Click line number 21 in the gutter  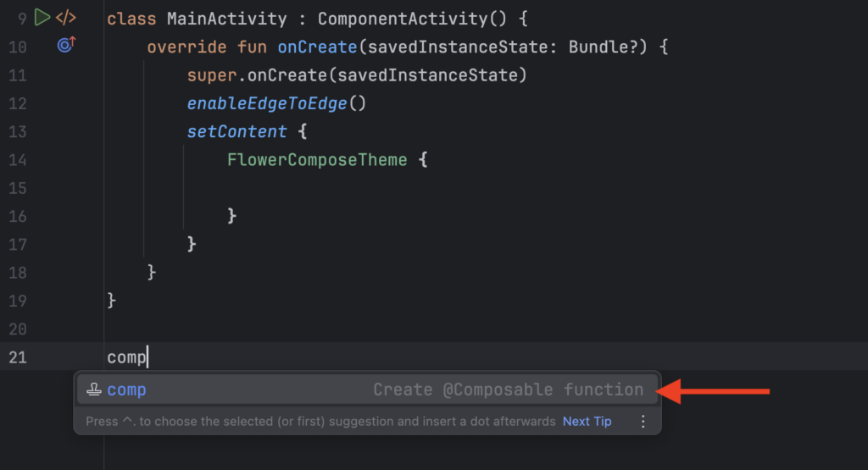[18, 357]
